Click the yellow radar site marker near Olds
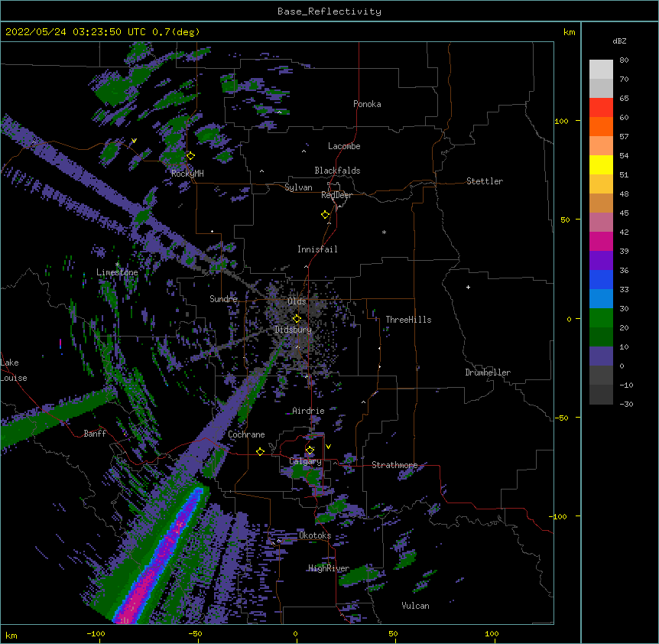This screenshot has height=644, width=659. [297, 318]
